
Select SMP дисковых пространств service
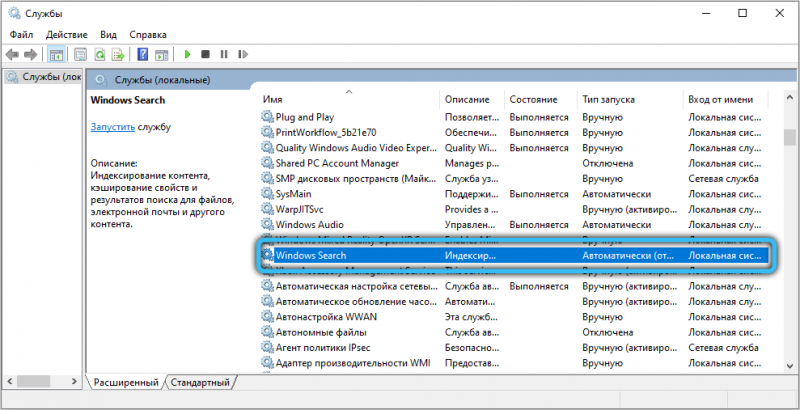point(514,178)
